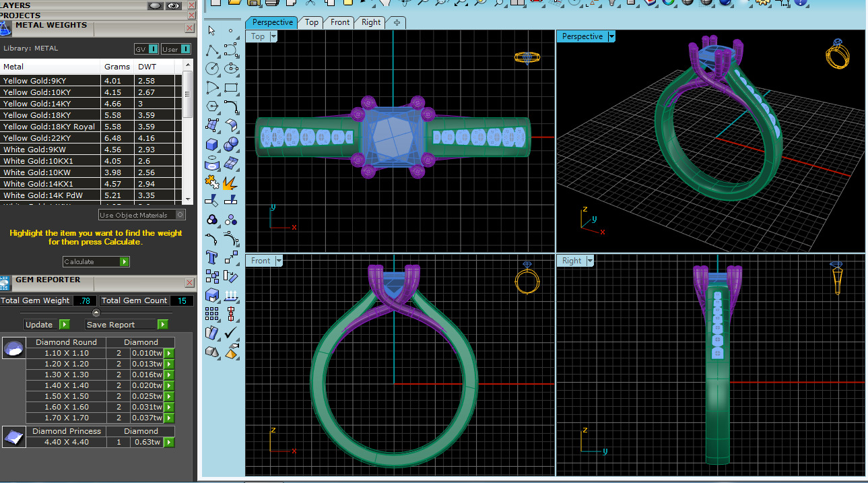Toggle the Layers oval shading button

click(x=156, y=5)
